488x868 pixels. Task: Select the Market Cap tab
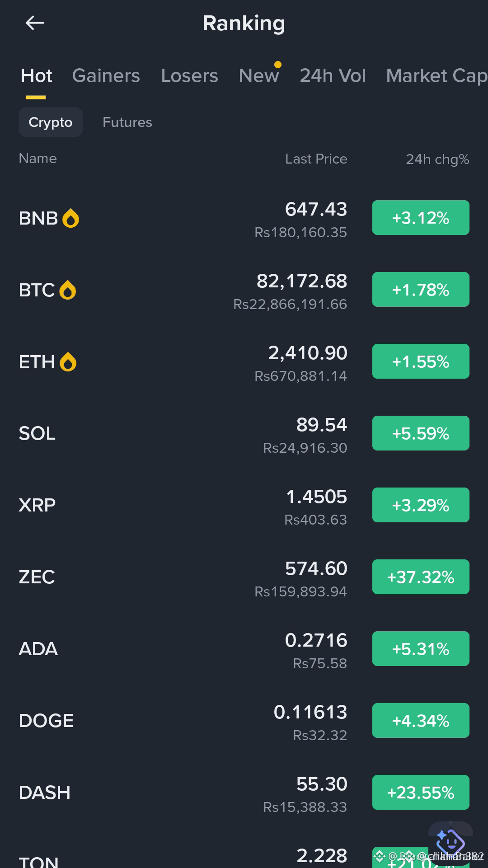(436, 75)
